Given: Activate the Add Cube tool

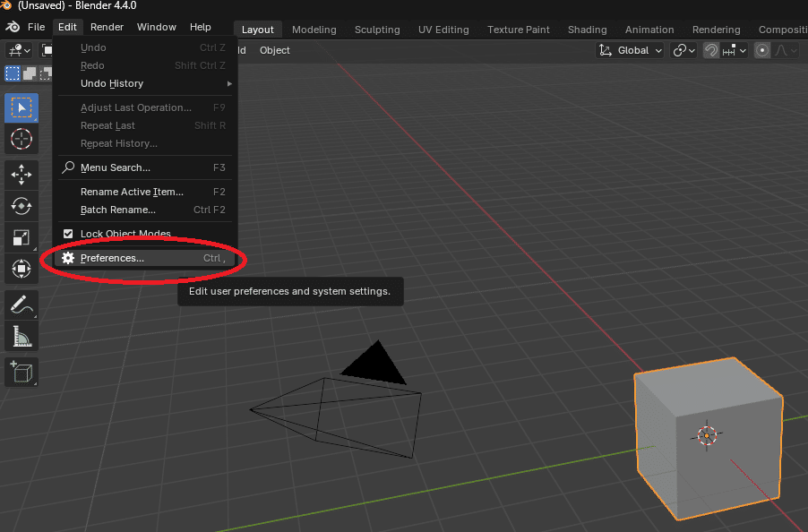Looking at the screenshot, I should pos(21,372).
